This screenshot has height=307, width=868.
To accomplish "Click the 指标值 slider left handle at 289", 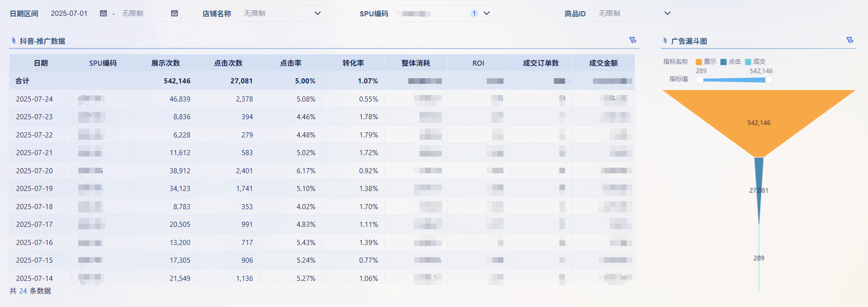I will pyautogui.click(x=700, y=80).
